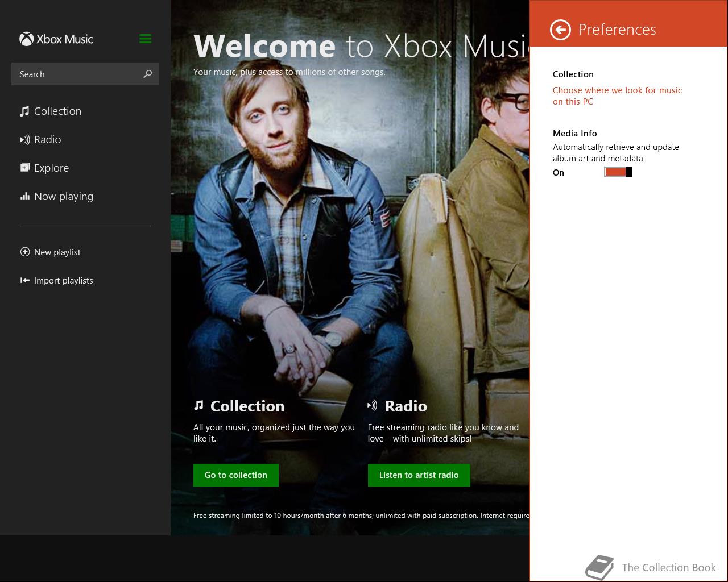Screen dimensions: 728x582
Task: Focus the Search input field
Action: 85,74
